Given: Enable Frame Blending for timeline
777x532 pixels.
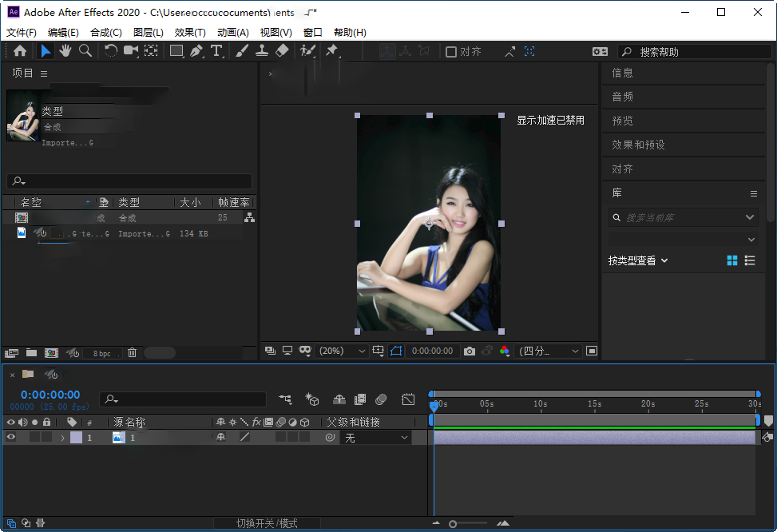Looking at the screenshot, I should 360,399.
